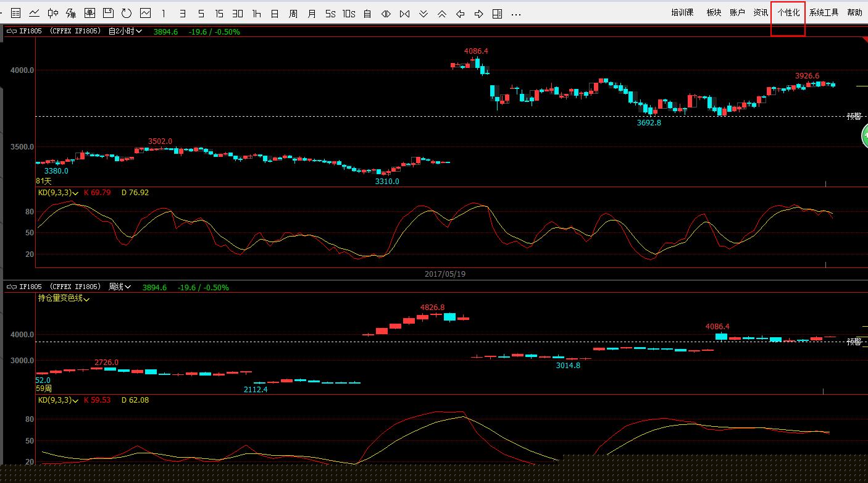Viewport: 868px width, 483px height.
Task: Switch to the 1h period button
Action: click(257, 14)
